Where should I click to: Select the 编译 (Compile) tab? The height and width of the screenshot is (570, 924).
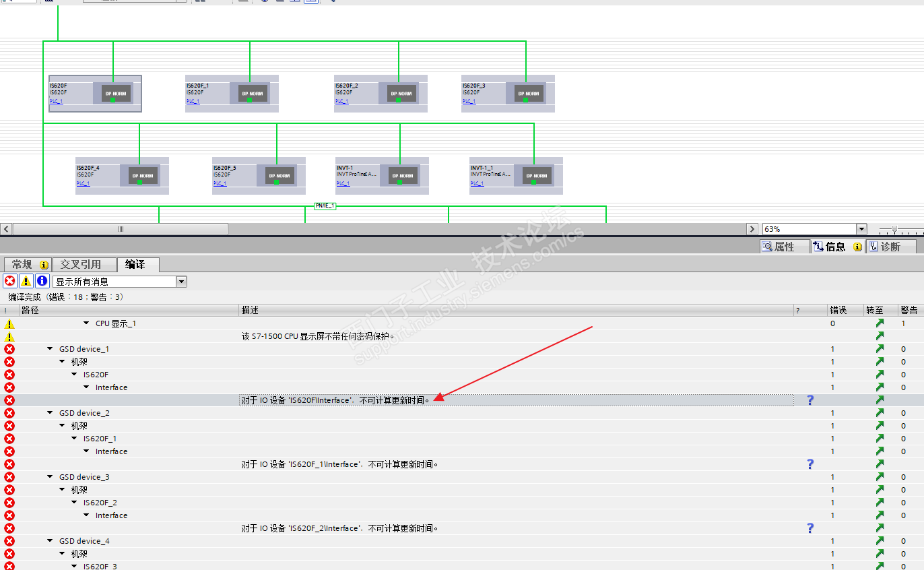[137, 265]
